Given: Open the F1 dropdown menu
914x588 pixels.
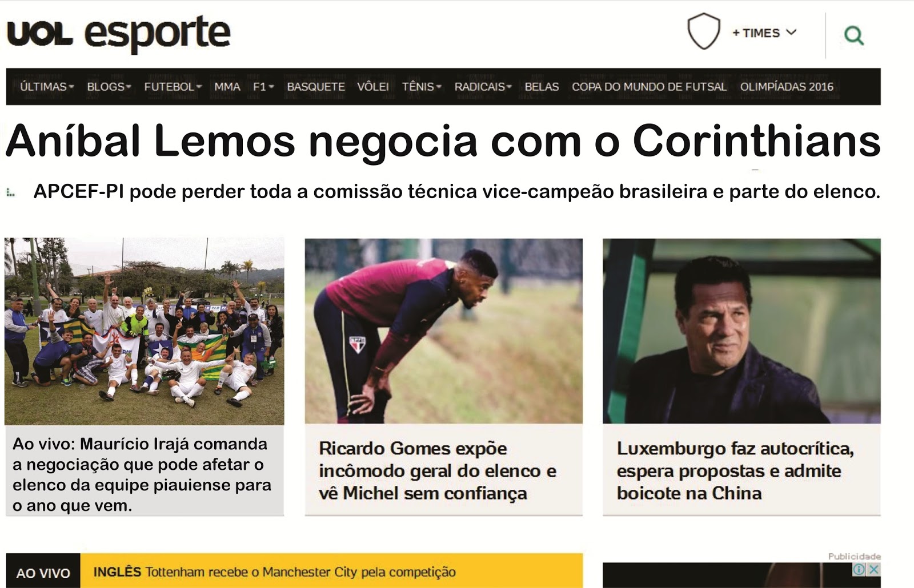Looking at the screenshot, I should click(x=263, y=87).
